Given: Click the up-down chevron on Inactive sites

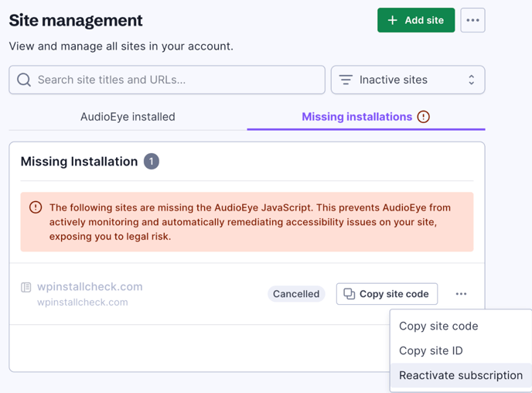Looking at the screenshot, I should tap(471, 80).
